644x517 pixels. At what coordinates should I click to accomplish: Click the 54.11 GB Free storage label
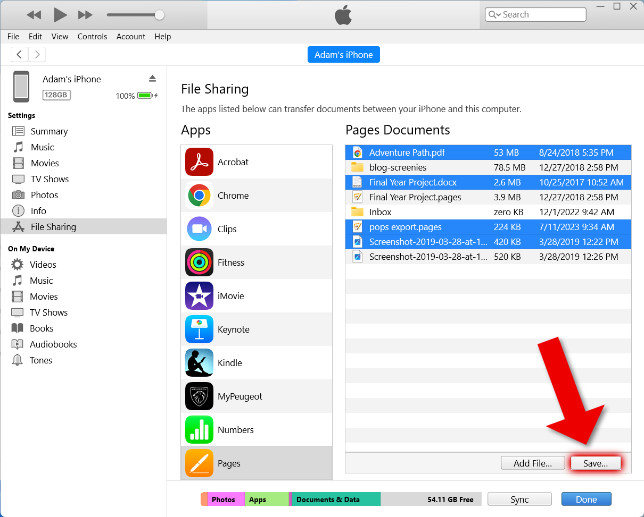[450, 499]
